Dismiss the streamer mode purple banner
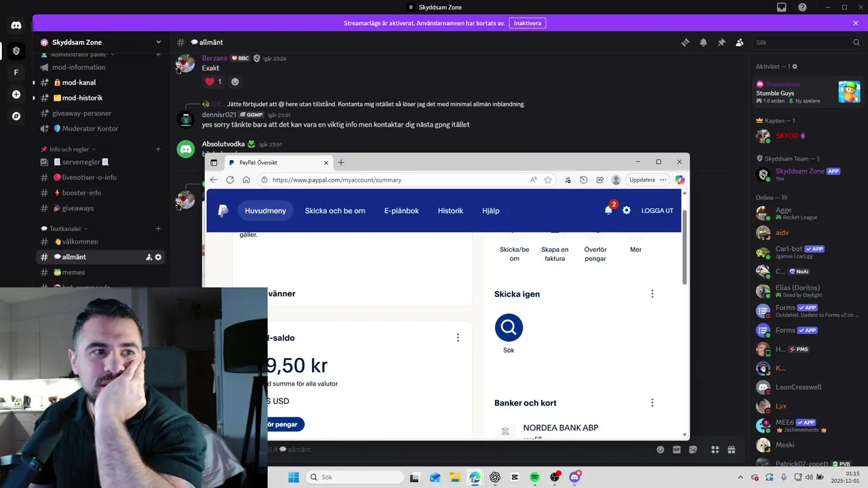 click(x=856, y=23)
